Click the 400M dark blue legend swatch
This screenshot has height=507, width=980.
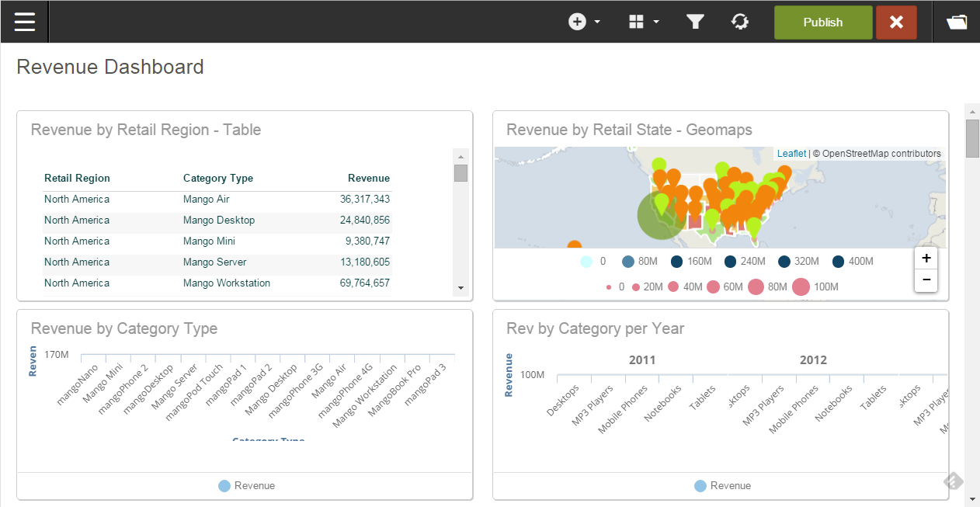click(x=838, y=262)
